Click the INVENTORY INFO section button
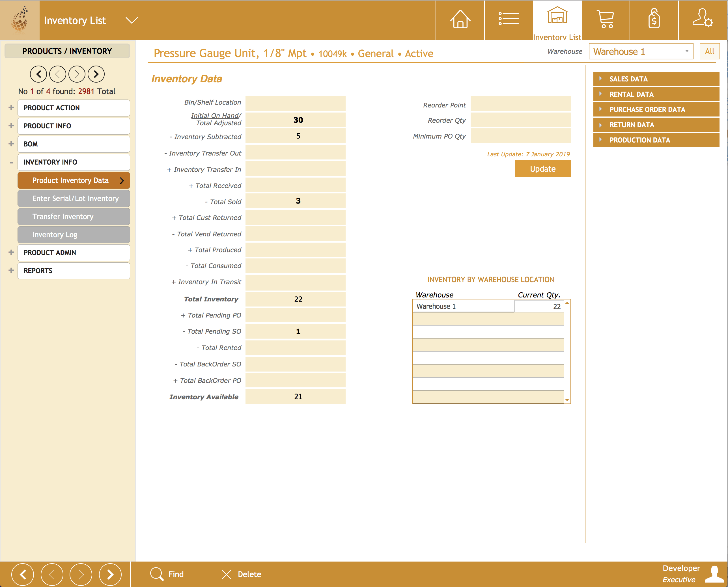This screenshot has height=587, width=728. click(74, 162)
